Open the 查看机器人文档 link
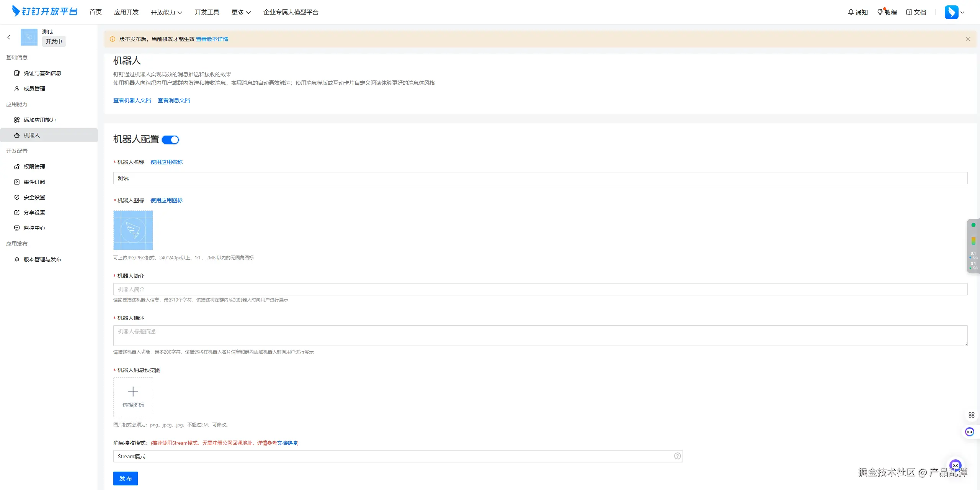Viewport: 980px width, 490px height. pyautogui.click(x=132, y=100)
